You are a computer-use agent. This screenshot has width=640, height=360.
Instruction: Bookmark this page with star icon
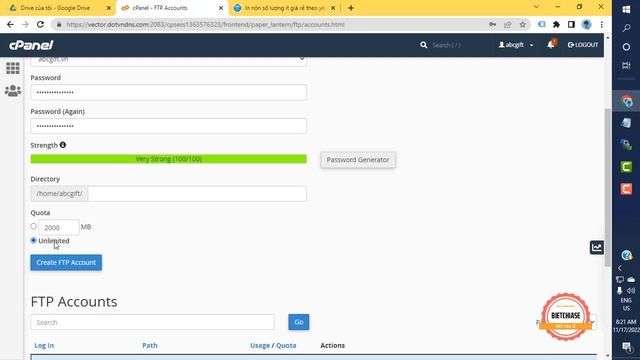522,24
